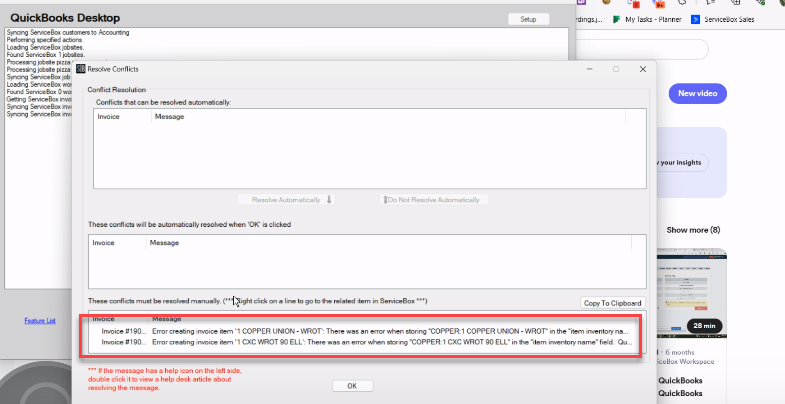Open the Feature List link
The height and width of the screenshot is (404, 785).
pyautogui.click(x=40, y=320)
